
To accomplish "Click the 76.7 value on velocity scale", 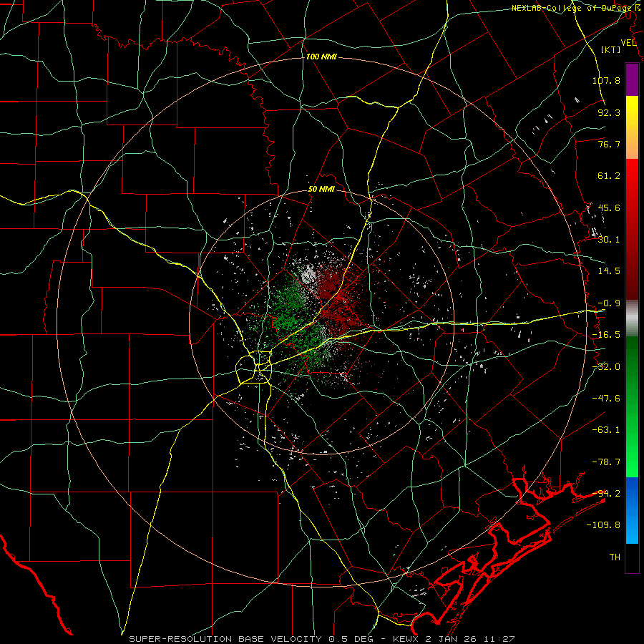I will (x=609, y=144).
